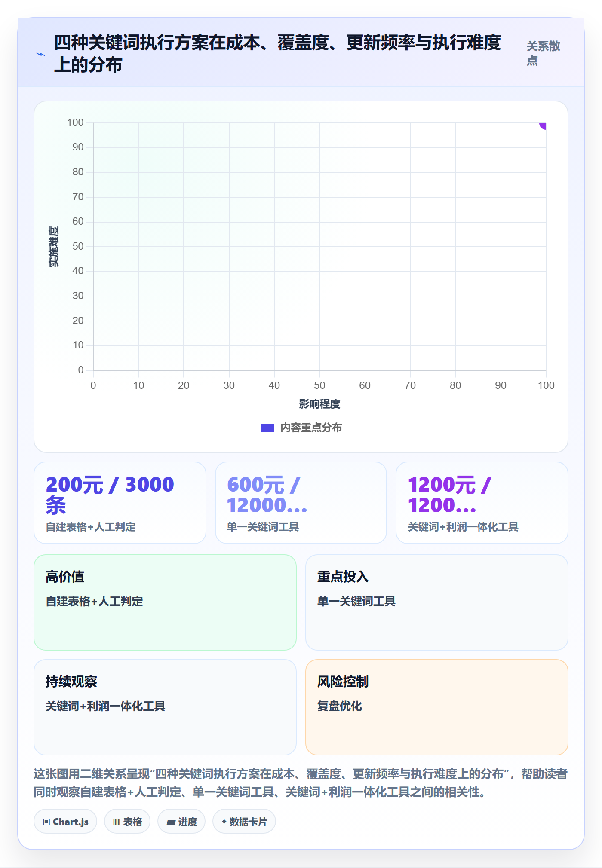
Task: Open the 持续观察 quadrant card
Action: tap(165, 707)
